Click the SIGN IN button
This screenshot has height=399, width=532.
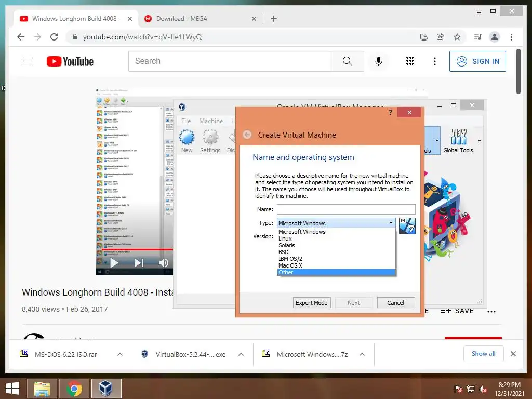(477, 61)
